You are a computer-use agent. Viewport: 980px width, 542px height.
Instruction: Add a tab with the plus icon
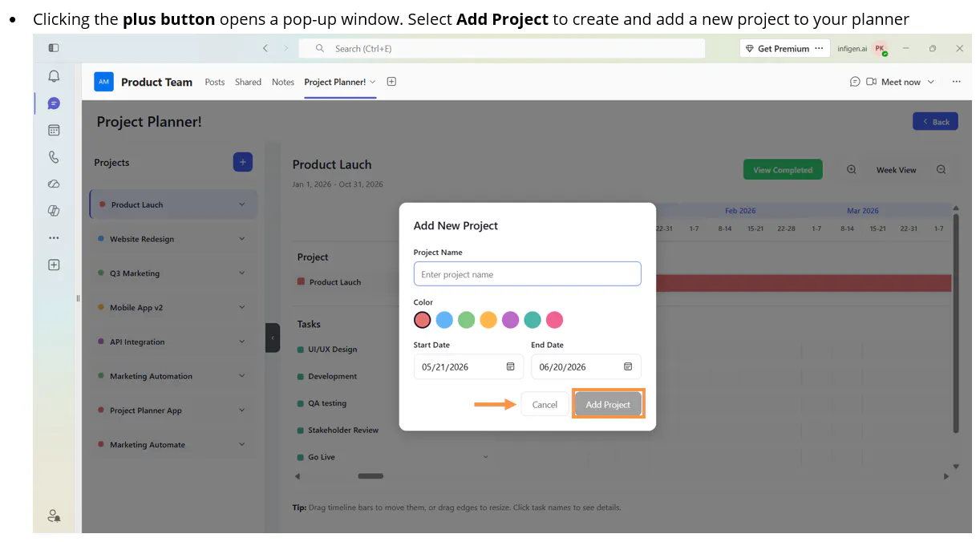pyautogui.click(x=391, y=82)
